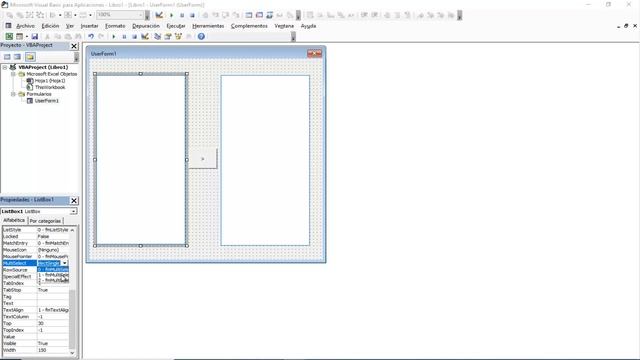Click View Object icon in Project panel

click(17, 57)
